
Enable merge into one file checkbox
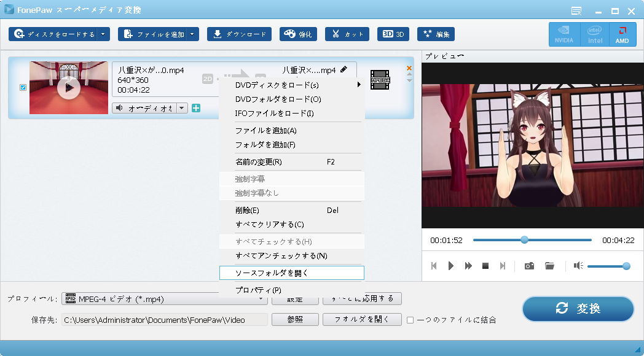click(410, 320)
